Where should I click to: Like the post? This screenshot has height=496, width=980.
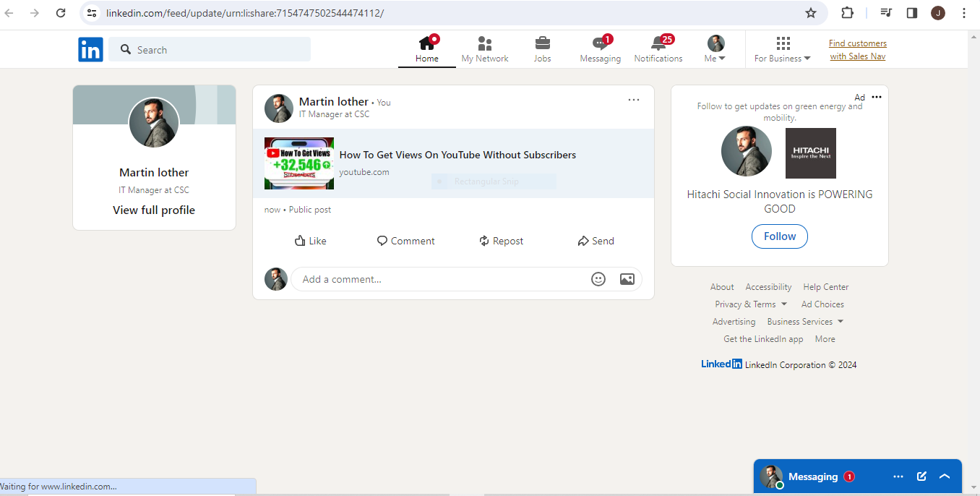311,241
